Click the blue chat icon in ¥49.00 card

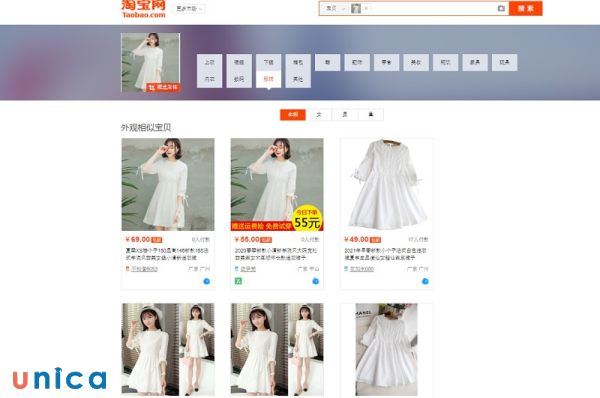pos(425,281)
